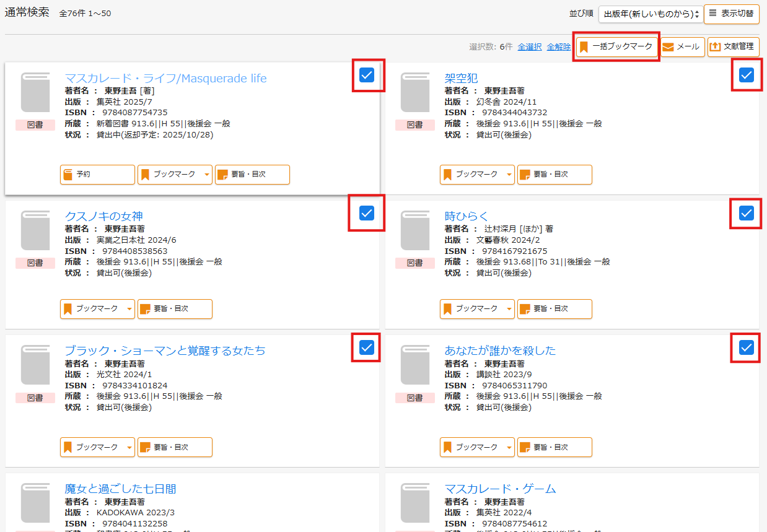The width and height of the screenshot is (767, 532).
Task: Click 表示切替 list view button
Action: [731, 14]
